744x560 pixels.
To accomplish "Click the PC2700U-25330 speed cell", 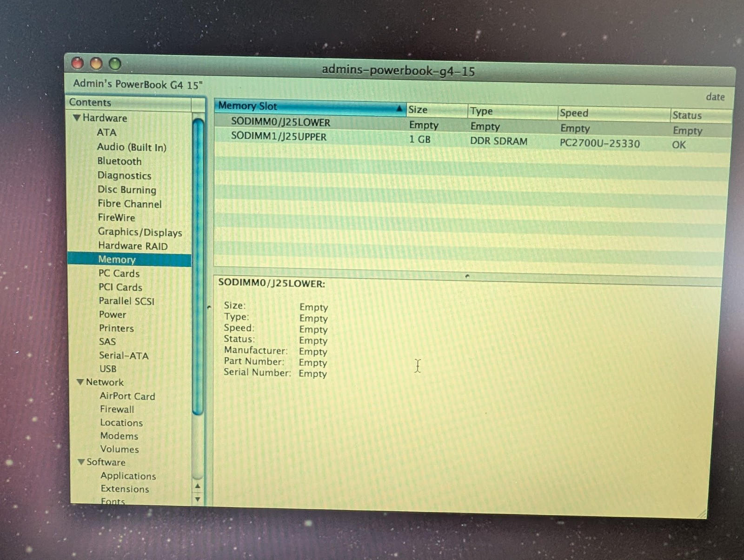I will (599, 143).
